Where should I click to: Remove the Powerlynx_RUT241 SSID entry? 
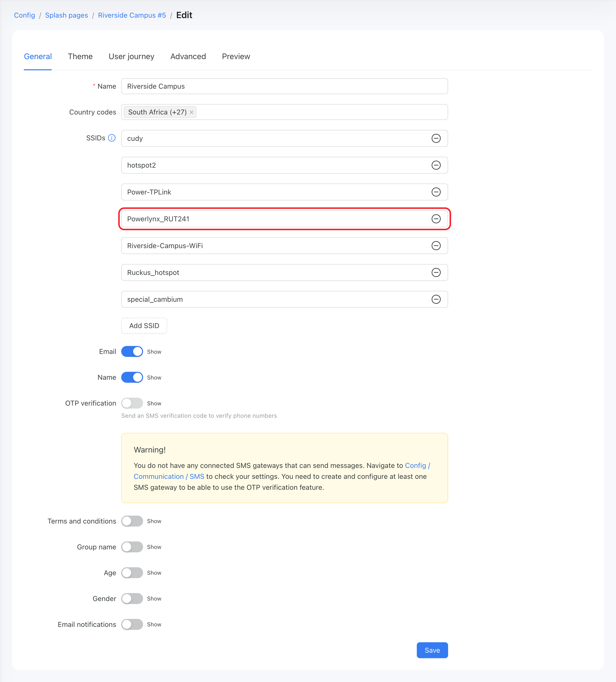point(436,219)
